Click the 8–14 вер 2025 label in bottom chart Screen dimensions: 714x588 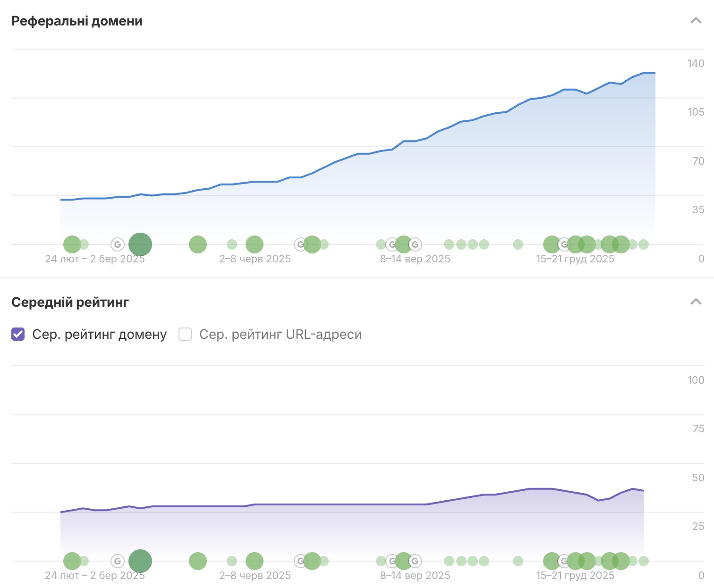coord(415,575)
